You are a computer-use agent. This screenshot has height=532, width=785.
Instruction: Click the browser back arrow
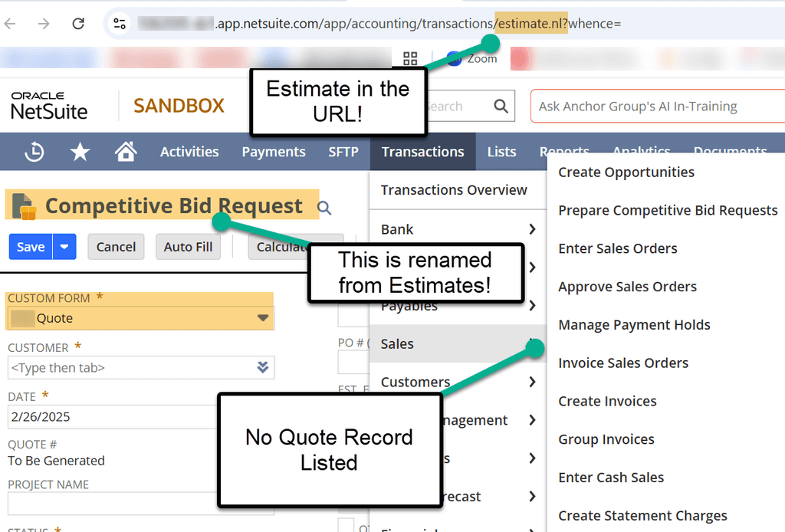pos(10,24)
